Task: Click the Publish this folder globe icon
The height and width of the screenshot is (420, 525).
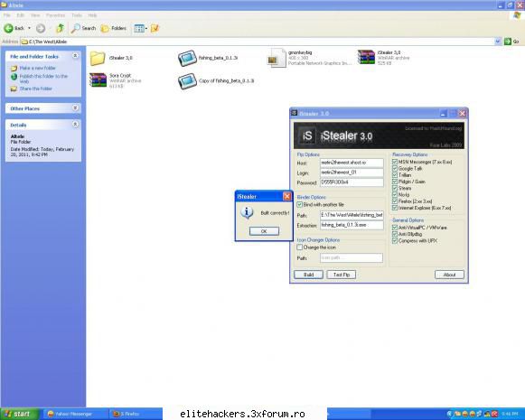Action: point(14,77)
